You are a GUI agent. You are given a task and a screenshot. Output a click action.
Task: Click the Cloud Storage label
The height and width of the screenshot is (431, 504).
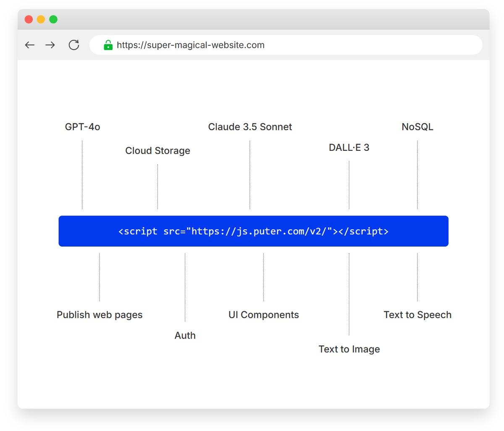[157, 151]
